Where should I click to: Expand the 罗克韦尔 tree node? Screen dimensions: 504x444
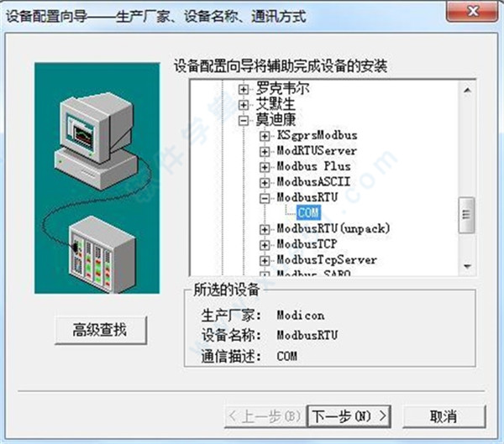pyautogui.click(x=244, y=89)
